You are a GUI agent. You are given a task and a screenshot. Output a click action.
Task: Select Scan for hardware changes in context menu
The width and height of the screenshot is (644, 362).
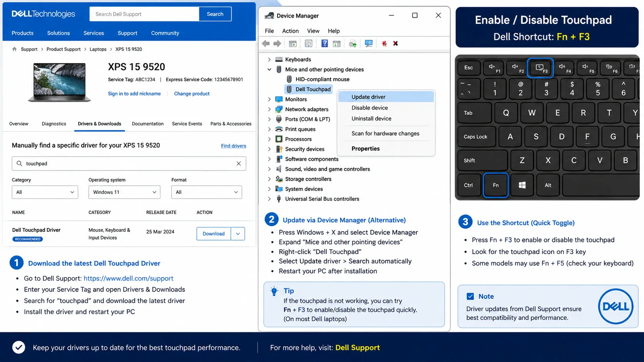coord(386,133)
